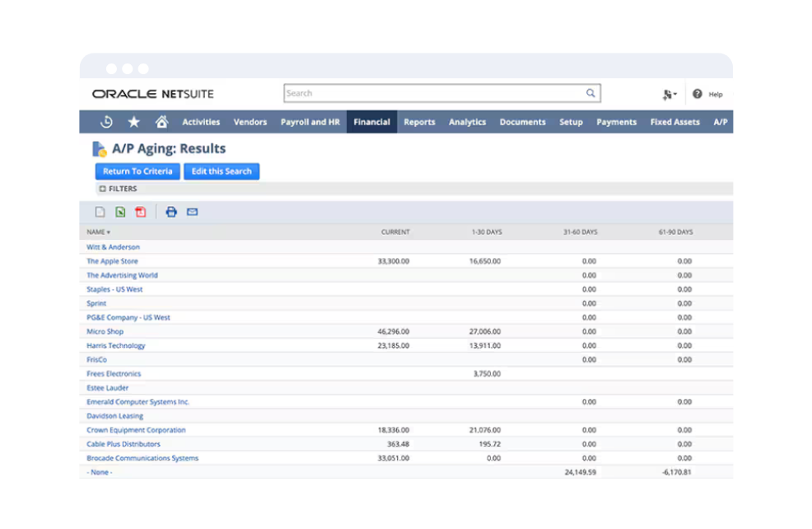Image resolution: width=812 pixels, height=529 pixels.
Task: Open the Micro Shop vendor link
Action: pyautogui.click(x=105, y=331)
